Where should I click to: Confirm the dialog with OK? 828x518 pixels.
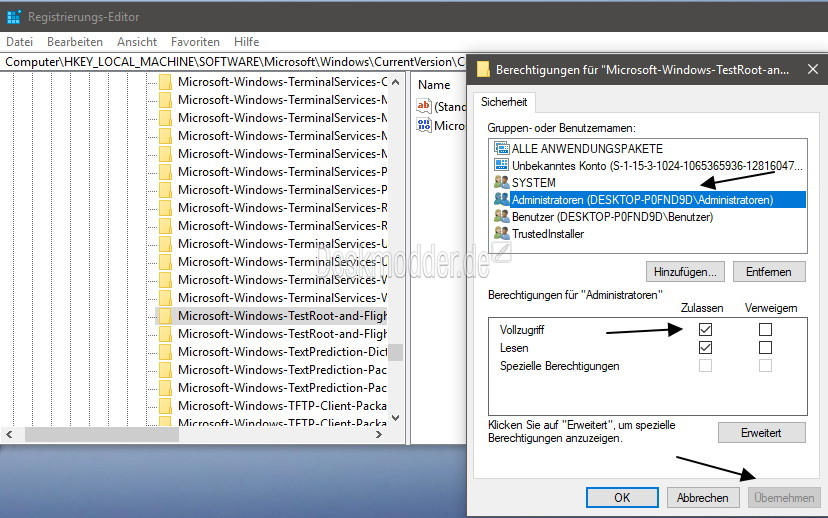[x=622, y=497]
